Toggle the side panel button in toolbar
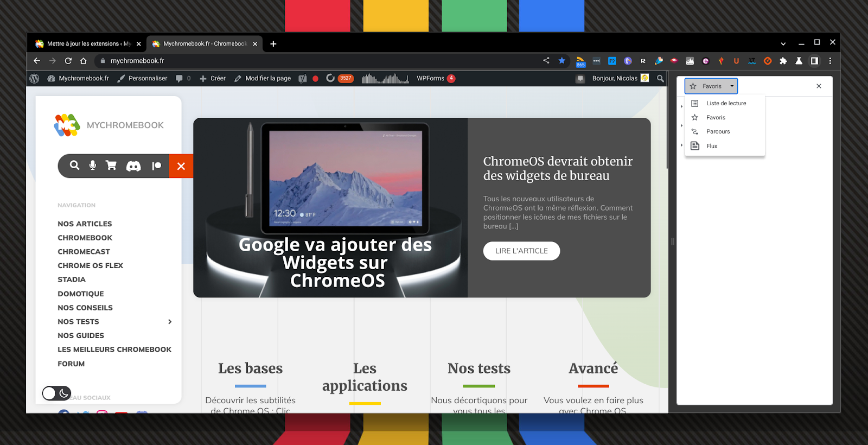 pyautogui.click(x=814, y=61)
